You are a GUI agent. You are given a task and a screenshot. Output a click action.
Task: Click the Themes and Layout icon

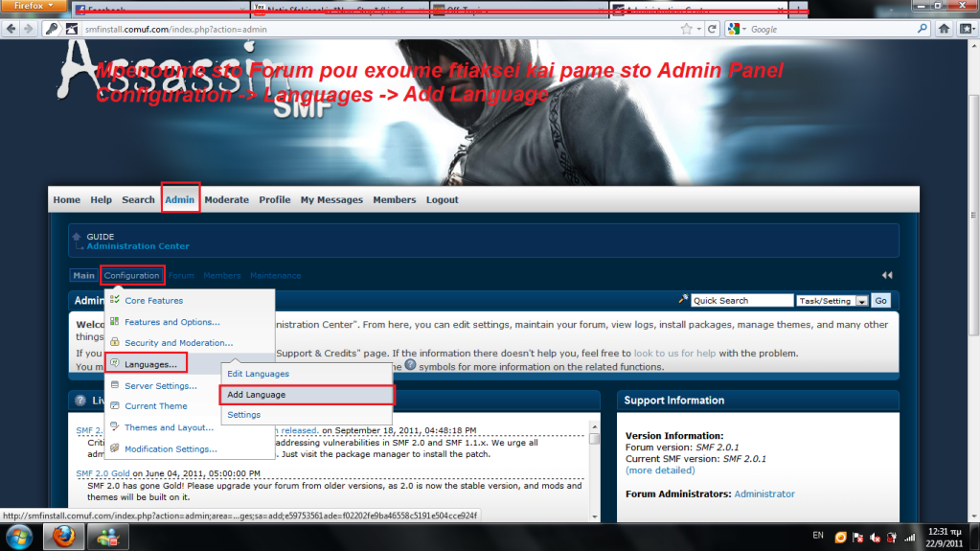[115, 427]
